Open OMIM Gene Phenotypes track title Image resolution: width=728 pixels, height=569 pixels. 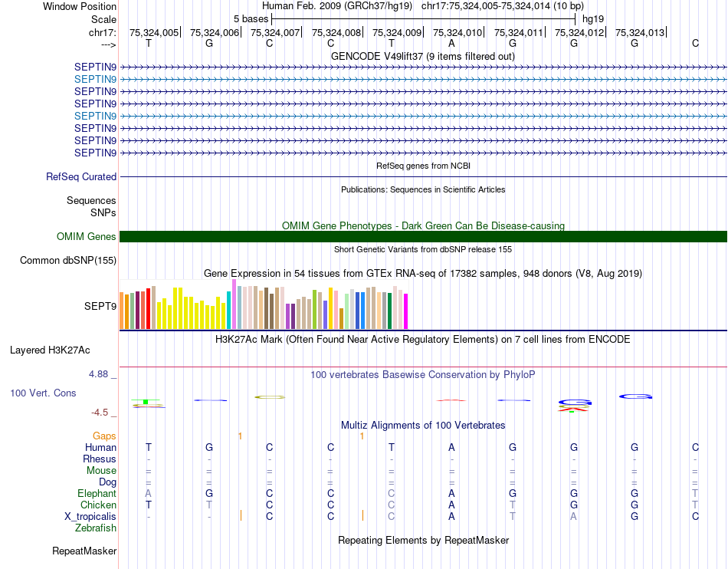423,225
